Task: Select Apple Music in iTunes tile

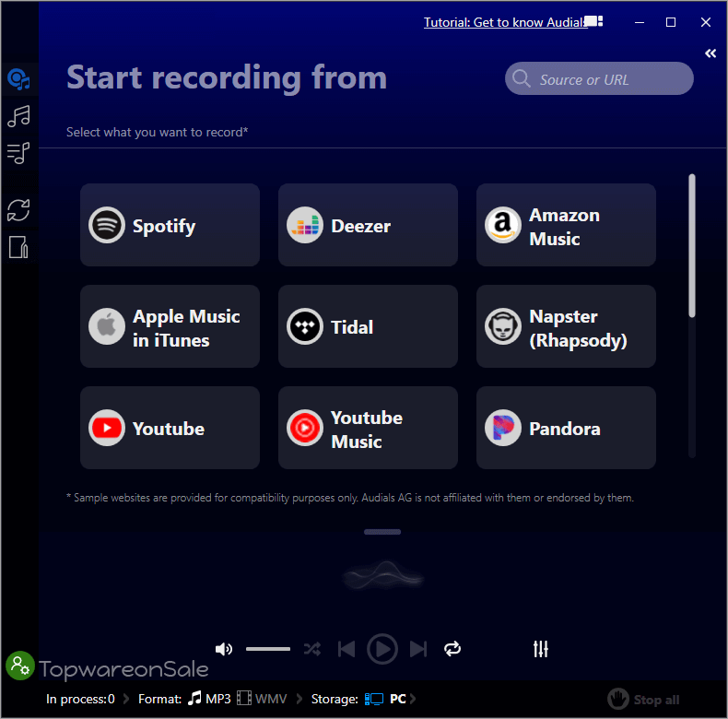Action: (x=170, y=326)
